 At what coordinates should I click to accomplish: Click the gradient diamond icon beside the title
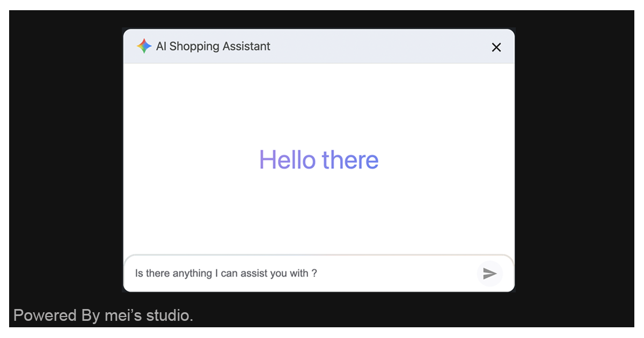tap(144, 46)
